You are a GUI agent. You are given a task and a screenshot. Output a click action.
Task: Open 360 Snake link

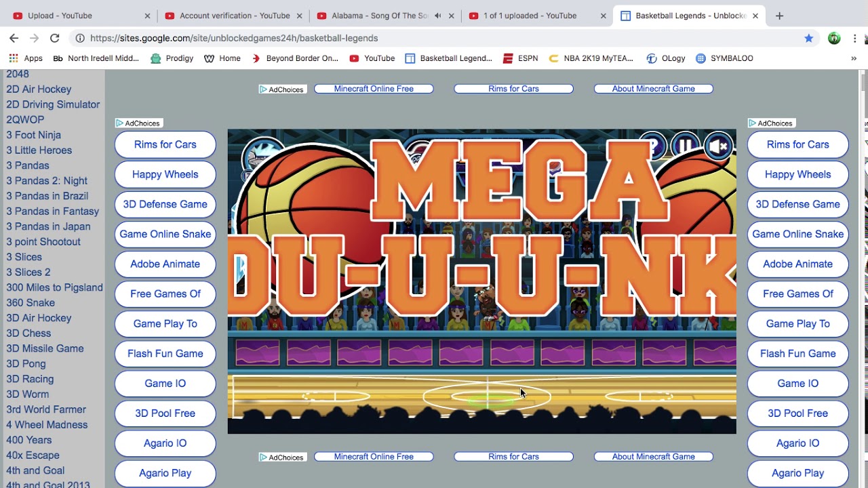pyautogui.click(x=31, y=302)
